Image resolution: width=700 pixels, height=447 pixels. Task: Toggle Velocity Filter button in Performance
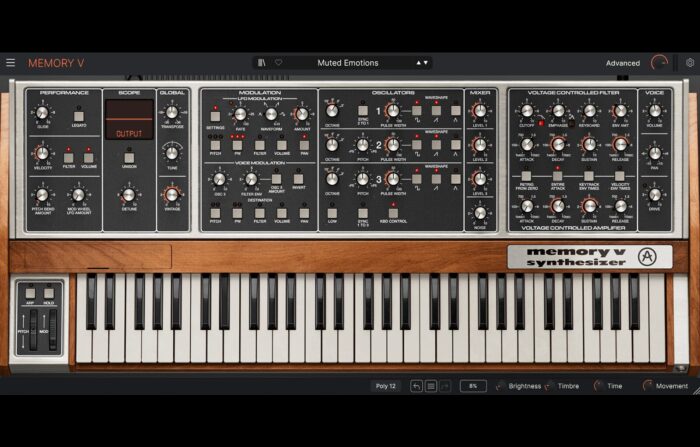tap(69, 158)
